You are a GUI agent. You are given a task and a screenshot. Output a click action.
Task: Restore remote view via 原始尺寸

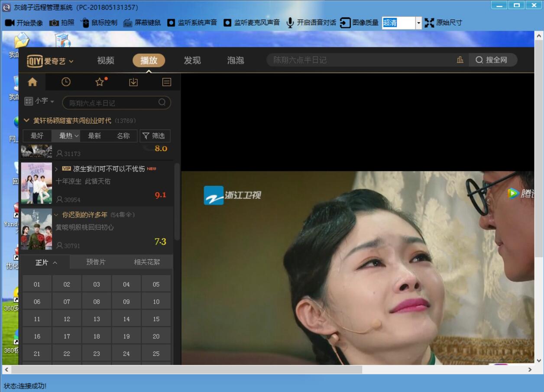tap(443, 23)
